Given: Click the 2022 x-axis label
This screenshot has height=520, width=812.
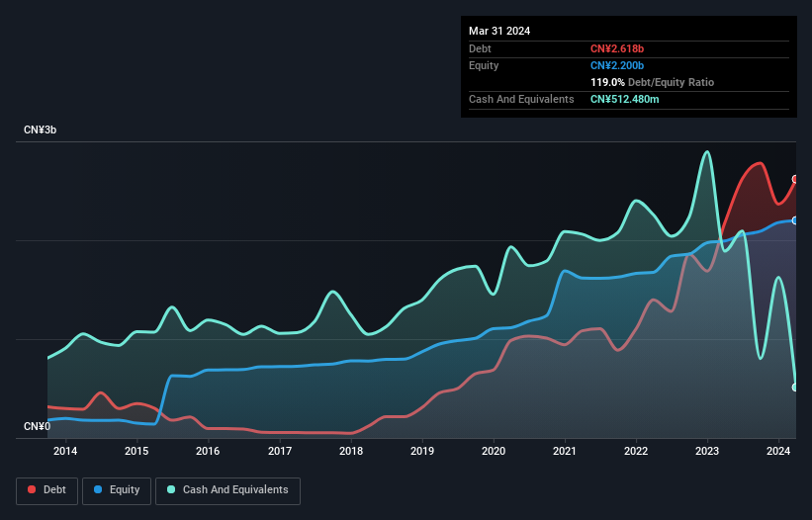Looking at the screenshot, I should tap(636, 451).
